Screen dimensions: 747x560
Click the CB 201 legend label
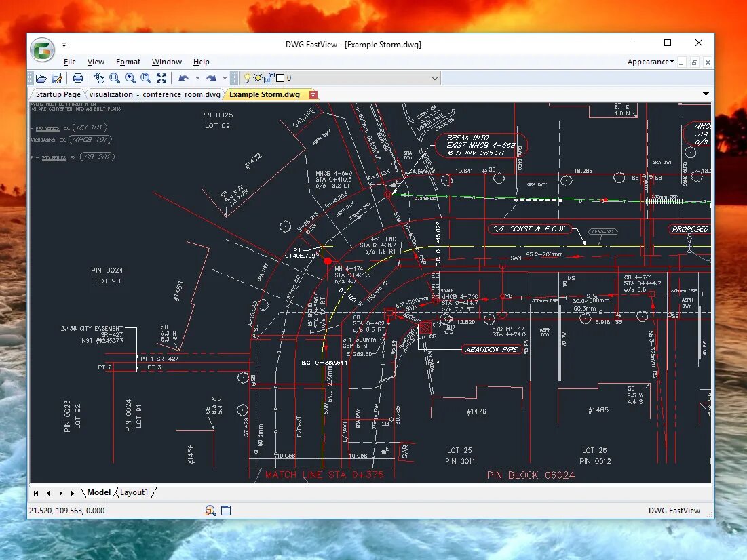(97, 157)
